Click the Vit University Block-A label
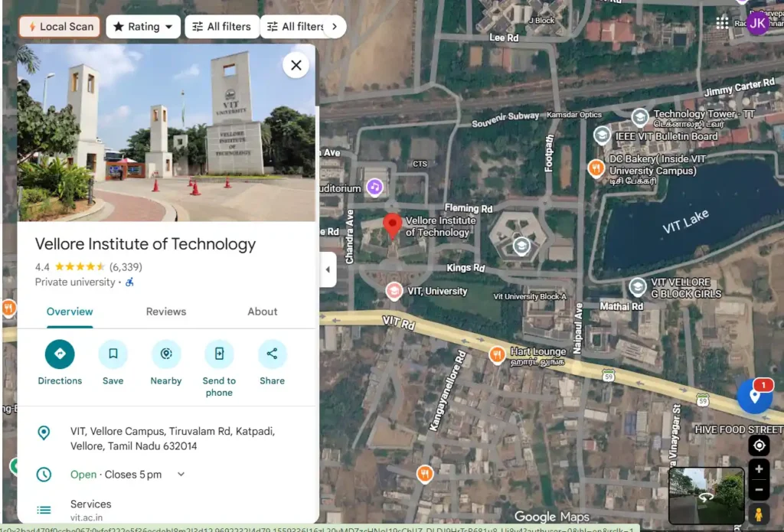 point(530,296)
